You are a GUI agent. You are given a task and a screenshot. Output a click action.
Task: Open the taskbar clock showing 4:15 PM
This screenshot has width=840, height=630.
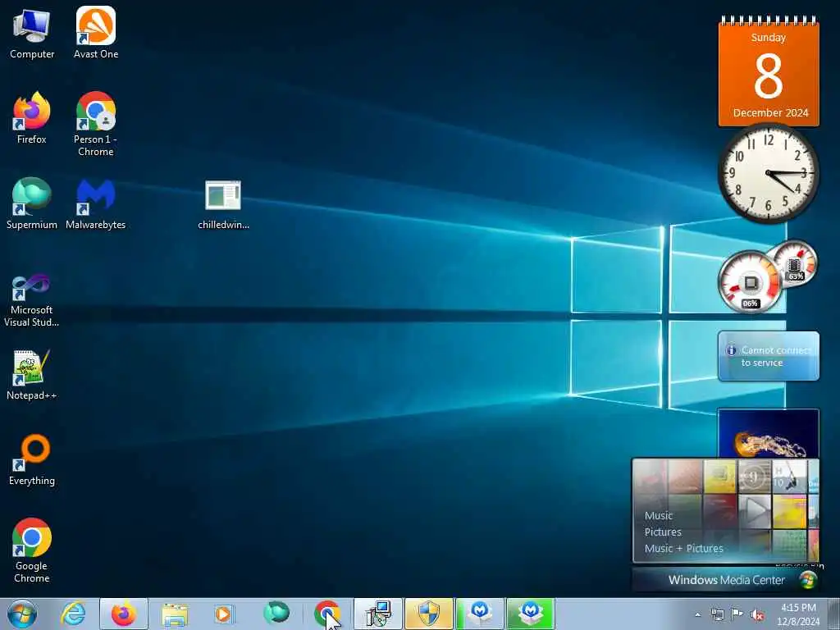(798, 614)
